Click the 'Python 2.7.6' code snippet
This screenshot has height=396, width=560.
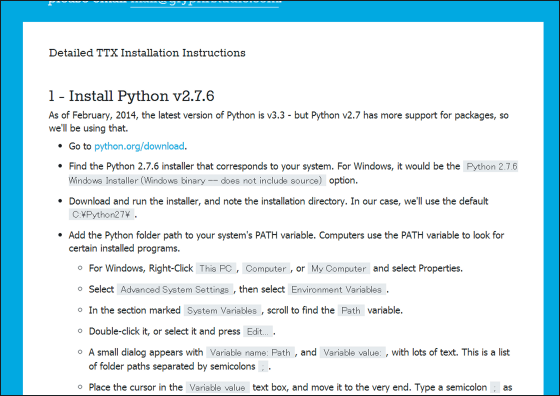point(491,167)
